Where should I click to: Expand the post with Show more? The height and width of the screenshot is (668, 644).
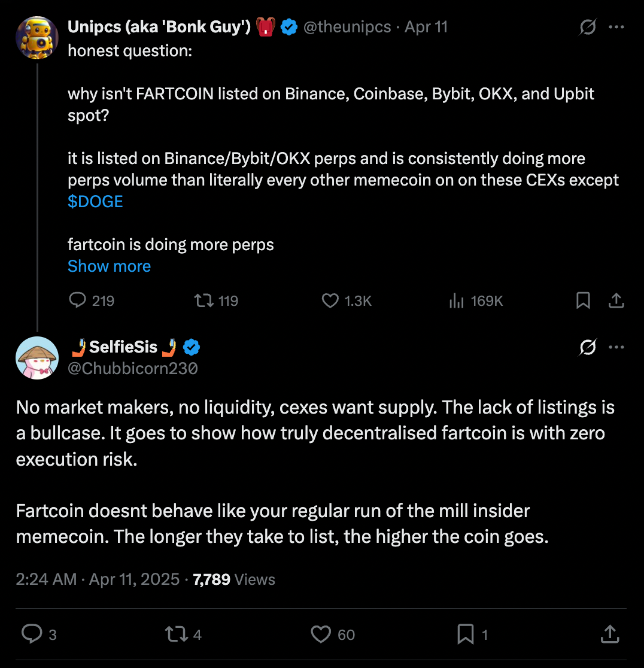click(x=109, y=266)
